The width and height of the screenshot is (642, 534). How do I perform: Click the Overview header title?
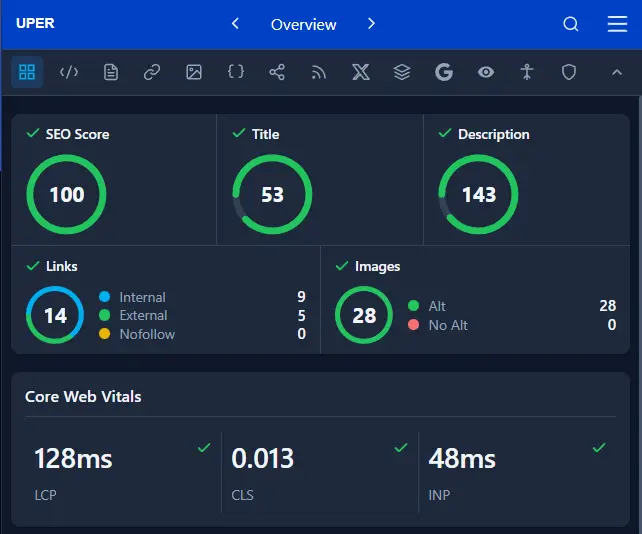pos(303,25)
